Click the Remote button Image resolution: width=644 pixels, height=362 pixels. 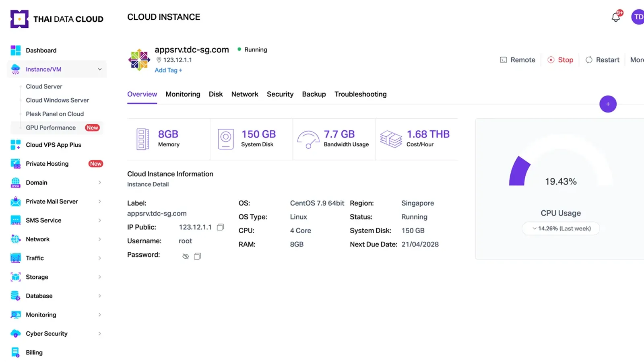click(x=518, y=60)
